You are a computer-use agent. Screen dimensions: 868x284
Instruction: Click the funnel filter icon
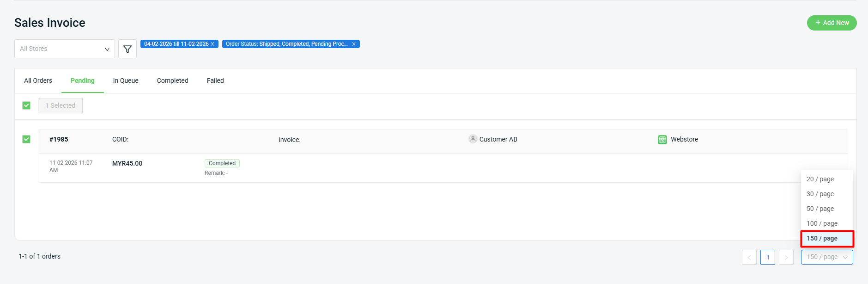click(x=127, y=49)
